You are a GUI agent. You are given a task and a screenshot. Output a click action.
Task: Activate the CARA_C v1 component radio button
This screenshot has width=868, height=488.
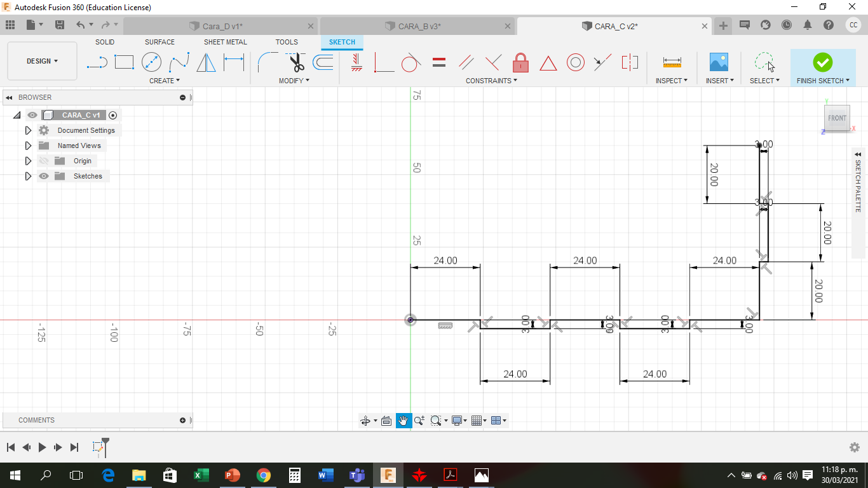tap(113, 115)
